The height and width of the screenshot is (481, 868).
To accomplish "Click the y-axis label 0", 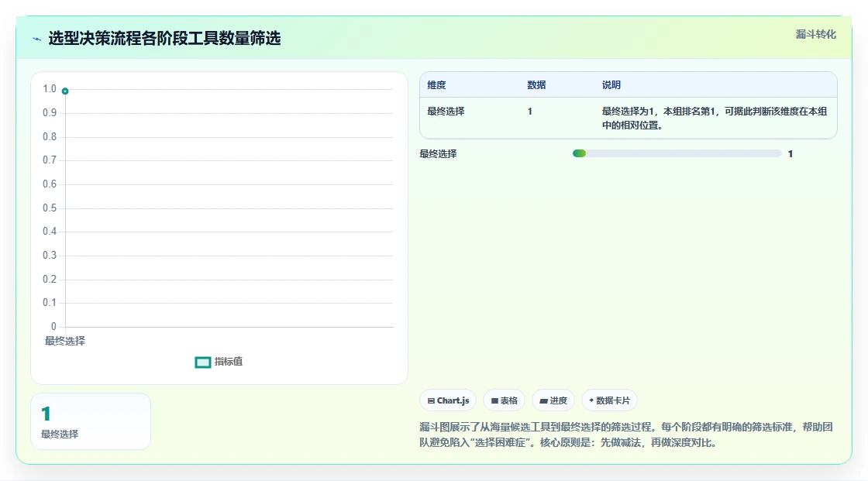I will (x=53, y=327).
